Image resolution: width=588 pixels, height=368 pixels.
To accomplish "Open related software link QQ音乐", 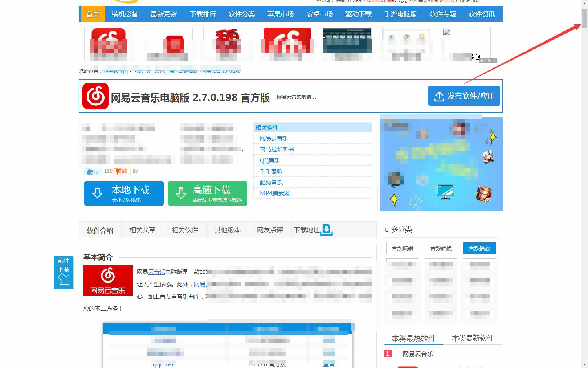I will click(270, 160).
